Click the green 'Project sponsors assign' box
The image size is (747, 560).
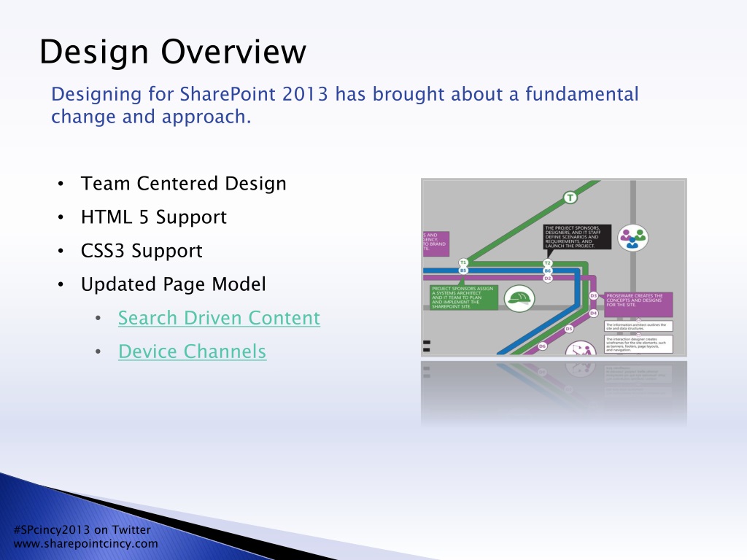[x=462, y=297]
